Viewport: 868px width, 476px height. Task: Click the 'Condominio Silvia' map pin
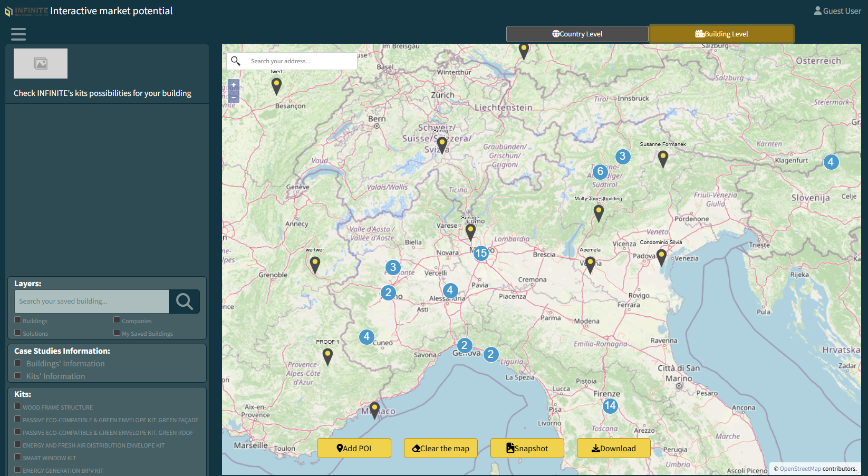coord(661,258)
